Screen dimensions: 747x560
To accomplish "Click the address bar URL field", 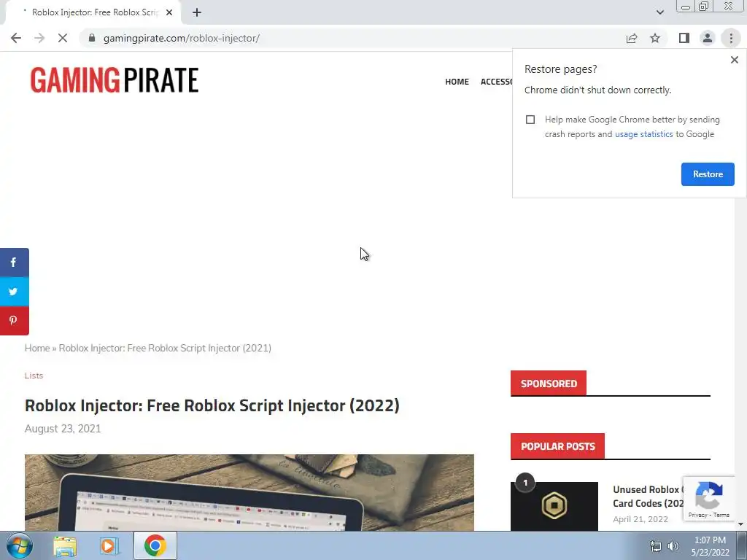I will pos(352,38).
